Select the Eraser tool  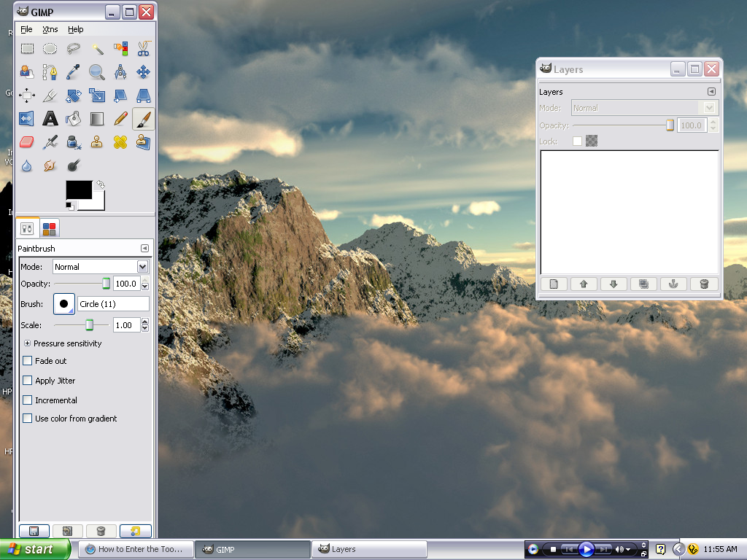(x=28, y=142)
